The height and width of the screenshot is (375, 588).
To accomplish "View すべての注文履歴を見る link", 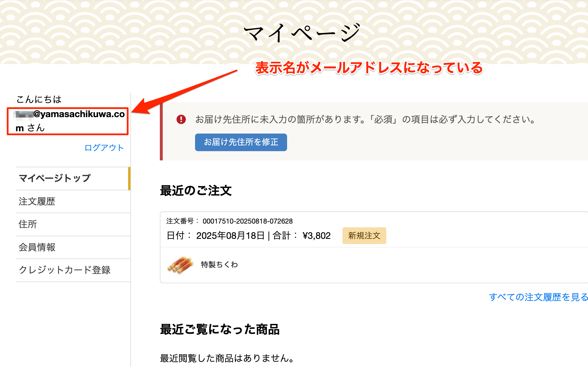I will click(x=538, y=297).
